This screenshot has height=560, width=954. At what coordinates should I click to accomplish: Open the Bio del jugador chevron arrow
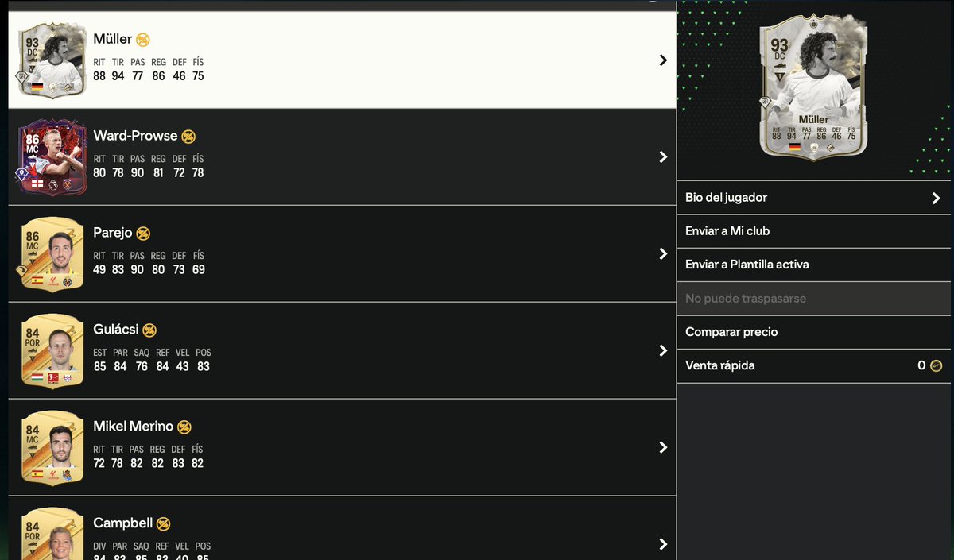coord(936,199)
